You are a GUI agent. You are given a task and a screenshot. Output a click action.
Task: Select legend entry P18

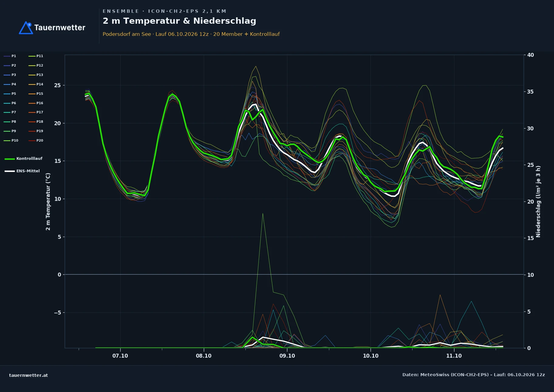(x=36, y=122)
